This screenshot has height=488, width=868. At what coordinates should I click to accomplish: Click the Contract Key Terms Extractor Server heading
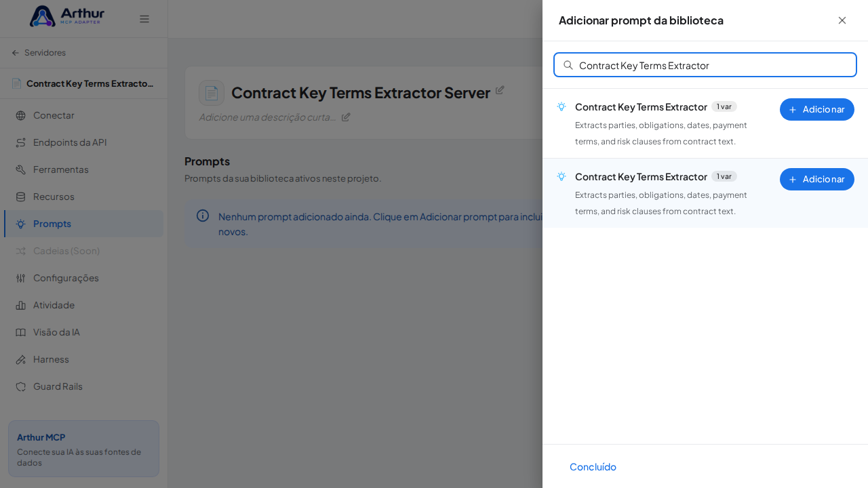coord(361,93)
